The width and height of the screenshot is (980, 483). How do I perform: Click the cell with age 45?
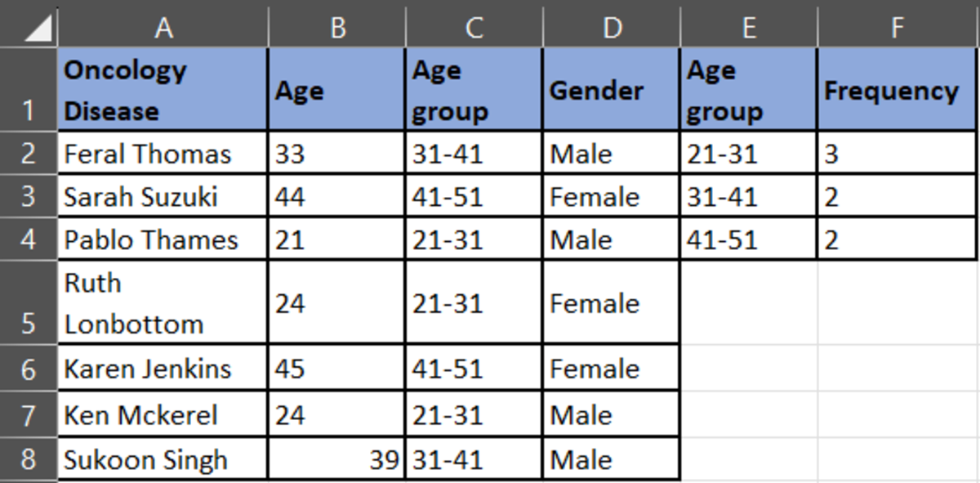(336, 368)
